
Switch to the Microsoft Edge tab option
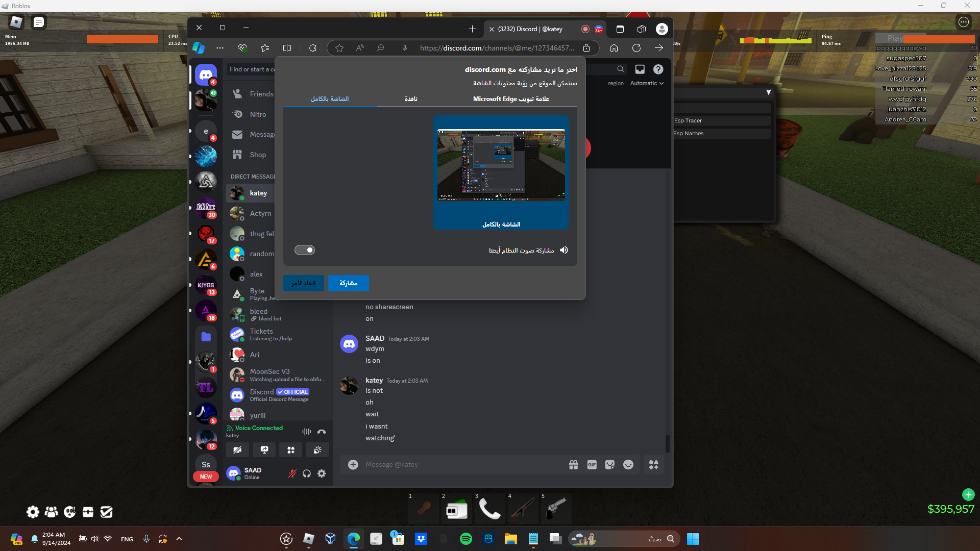pos(511,98)
